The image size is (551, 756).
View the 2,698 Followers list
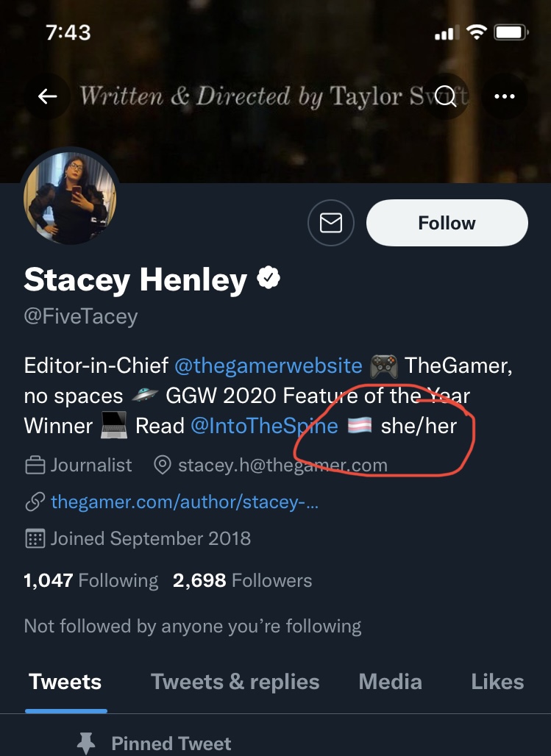(x=242, y=580)
